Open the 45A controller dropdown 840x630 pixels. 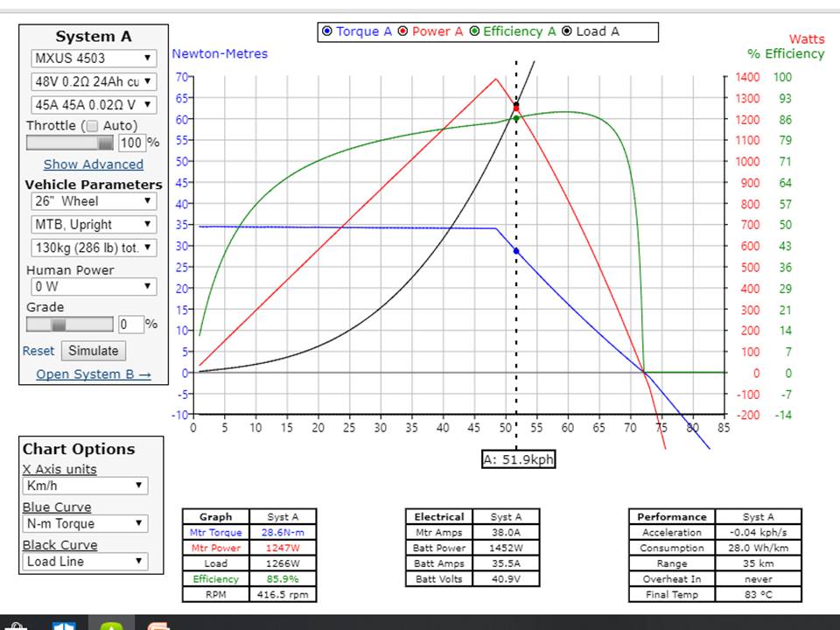coord(92,104)
